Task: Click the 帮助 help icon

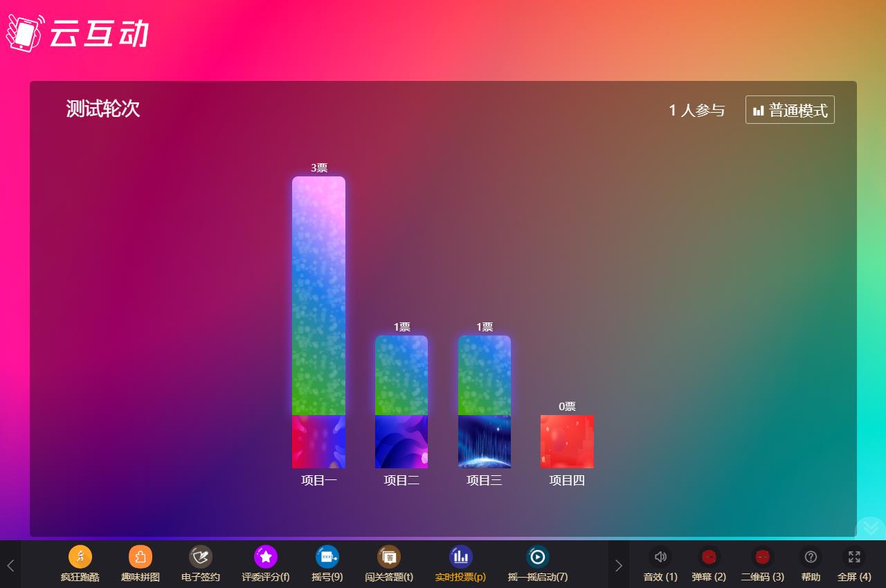Action: tap(811, 557)
